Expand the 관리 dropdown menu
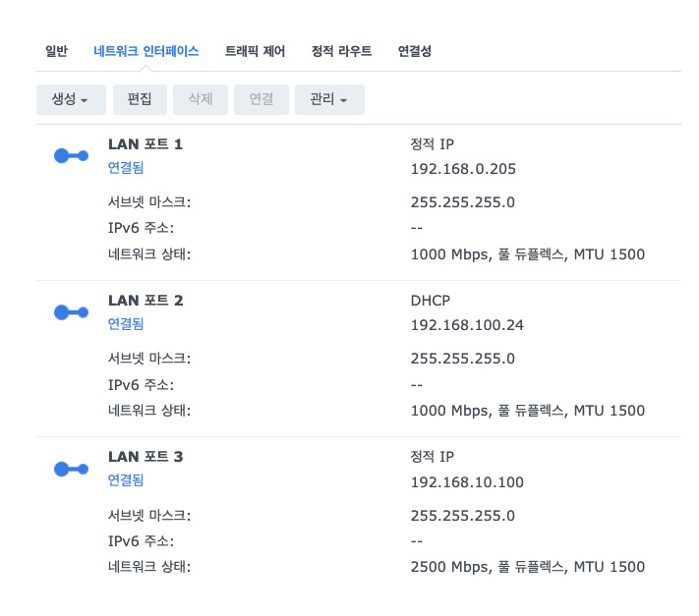The image size is (699, 616). (x=329, y=99)
